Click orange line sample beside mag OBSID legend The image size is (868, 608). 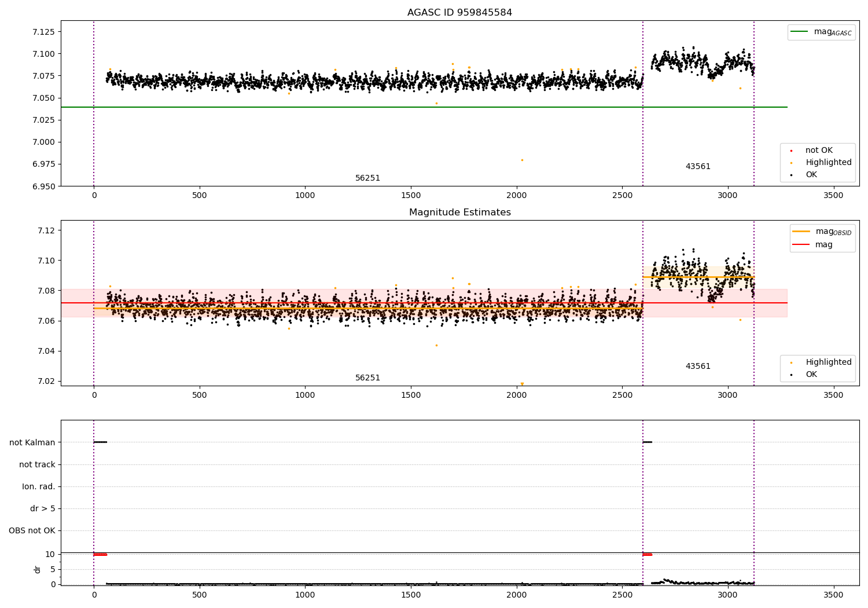point(801,232)
